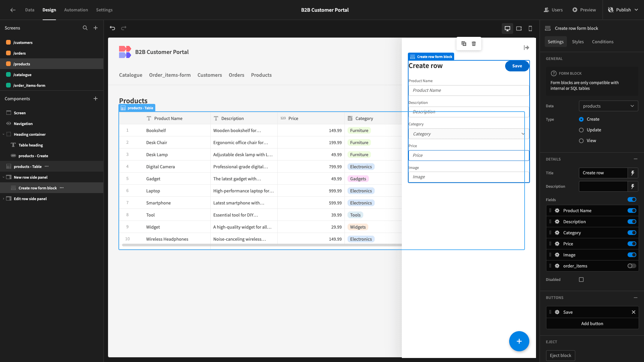Duplicate the selected form block
Viewport: 644px width, 362px height.
click(464, 44)
